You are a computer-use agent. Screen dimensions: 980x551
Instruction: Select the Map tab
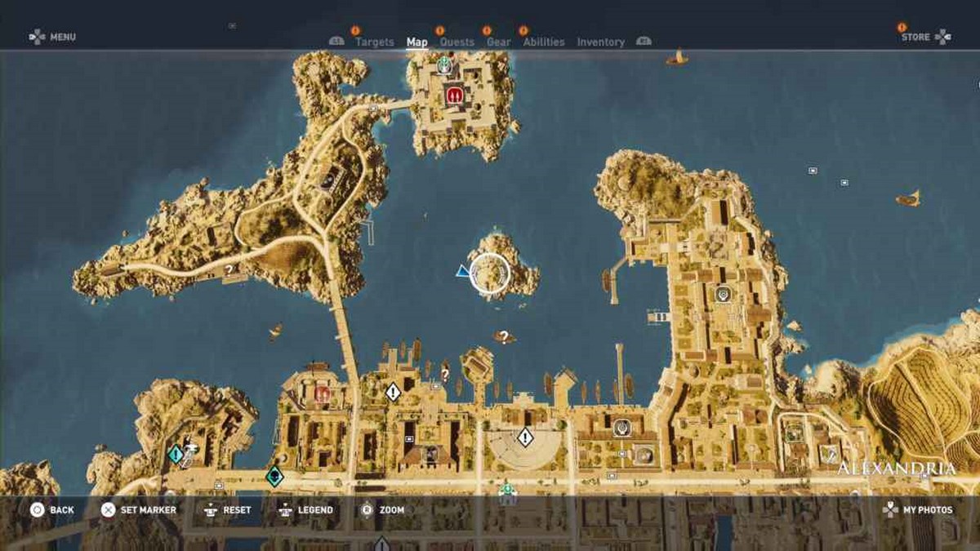click(417, 42)
